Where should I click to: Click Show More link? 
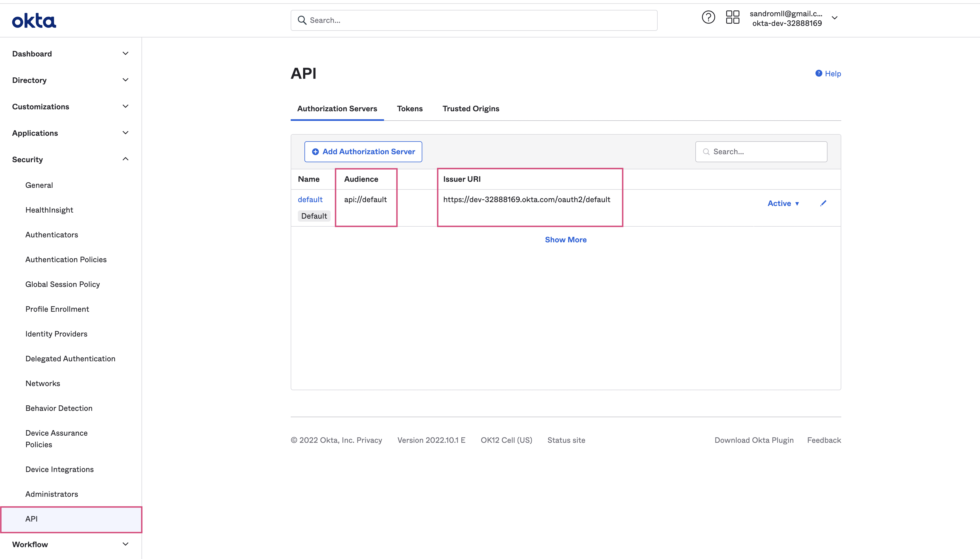click(x=565, y=240)
